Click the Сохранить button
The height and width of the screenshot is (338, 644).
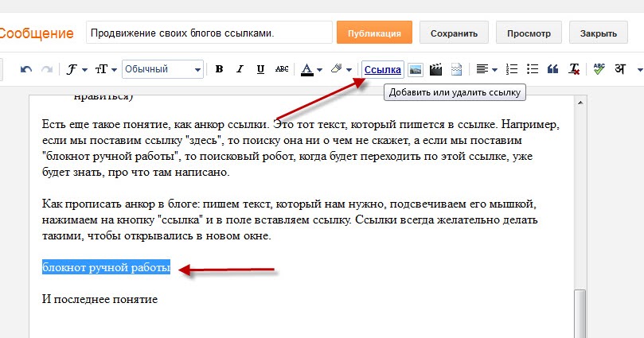click(x=454, y=33)
